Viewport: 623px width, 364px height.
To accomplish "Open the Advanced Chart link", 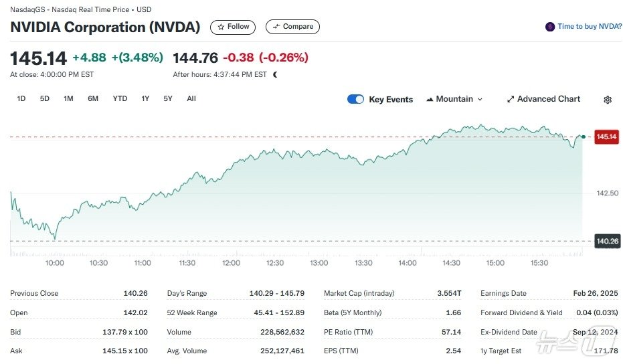I will (549, 99).
